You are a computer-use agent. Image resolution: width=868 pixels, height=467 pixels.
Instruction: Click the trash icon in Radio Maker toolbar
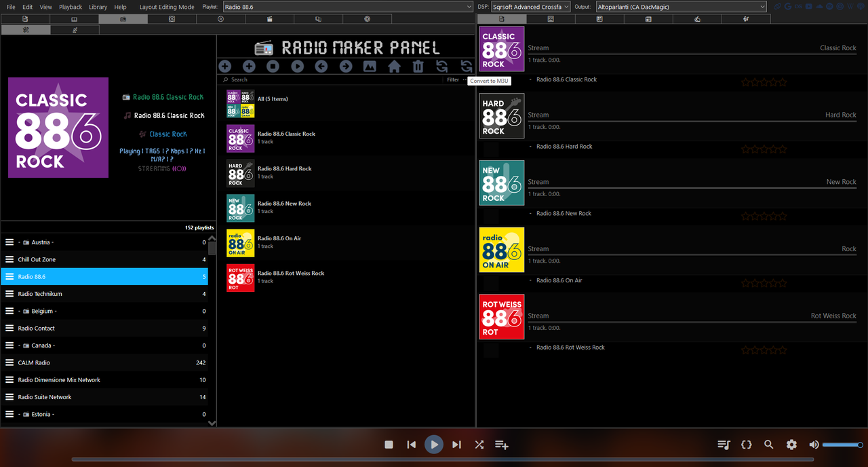pyautogui.click(x=418, y=66)
